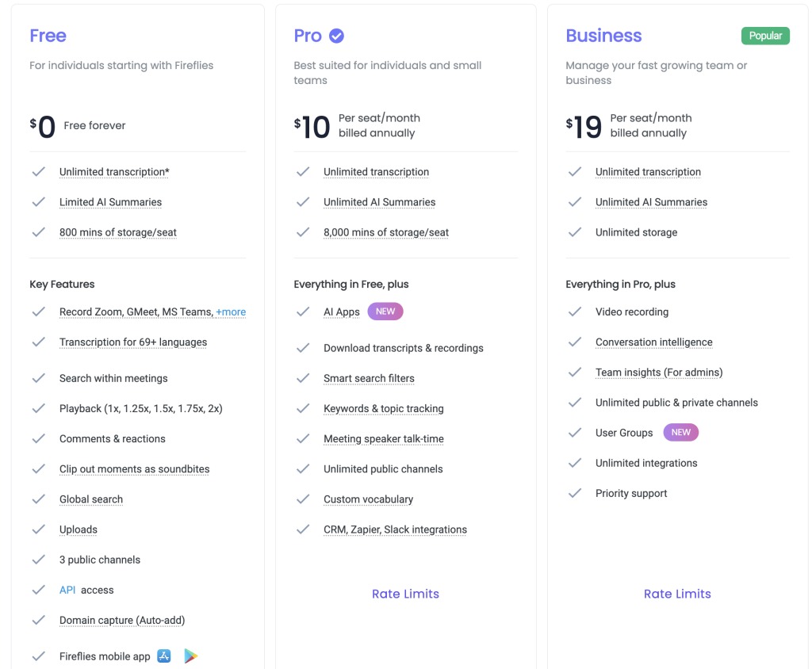Click the NEW badge next to AI Apps

point(385,312)
